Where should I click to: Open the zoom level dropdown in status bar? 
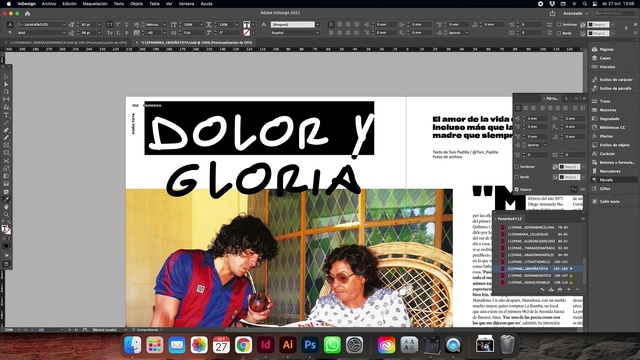click(20, 330)
